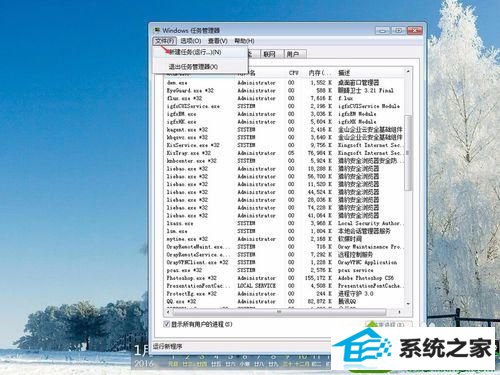Select the dwm.exe process name

[x=177, y=83]
